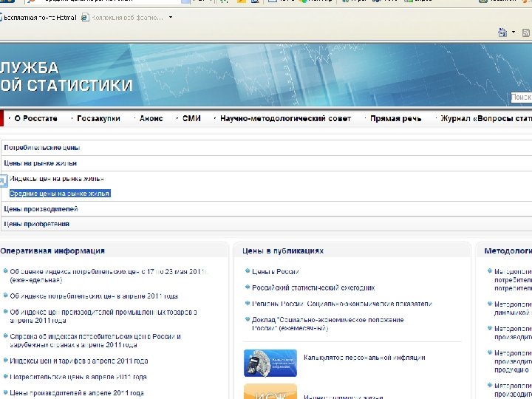Click the RSS feeds icon in toolbar
Viewport: 532px width, 399px height.
tap(527, 33)
